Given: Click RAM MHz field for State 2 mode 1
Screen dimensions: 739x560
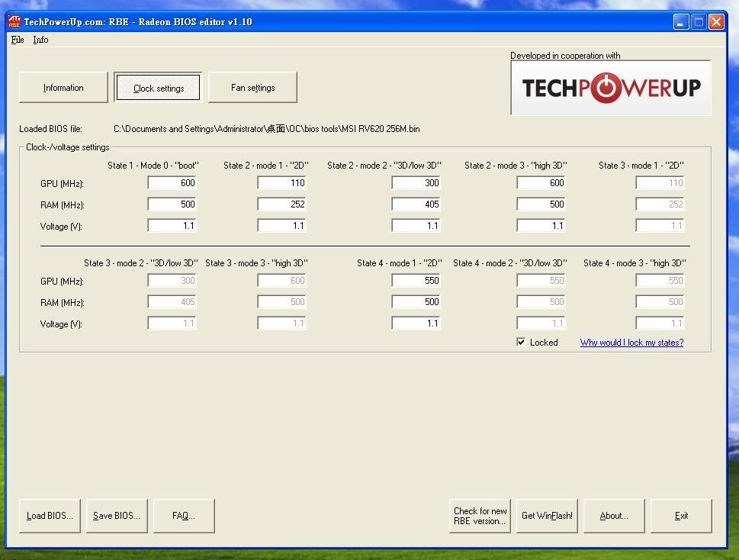Looking at the screenshot, I should pos(282,204).
